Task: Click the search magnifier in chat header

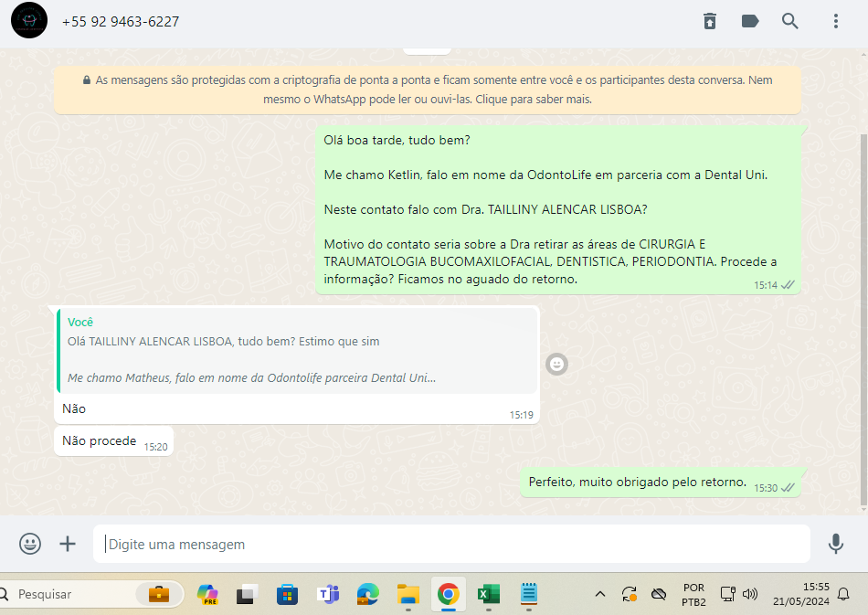Action: (x=790, y=21)
